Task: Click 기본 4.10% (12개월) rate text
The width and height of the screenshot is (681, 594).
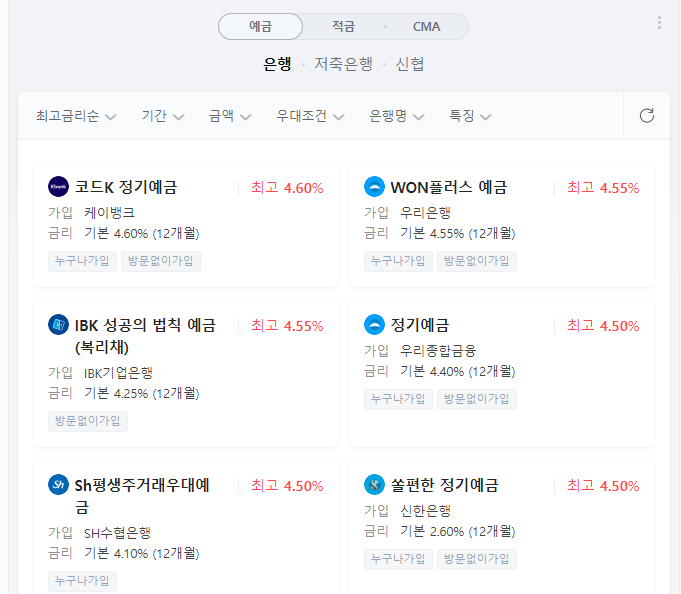Action: pos(142,554)
